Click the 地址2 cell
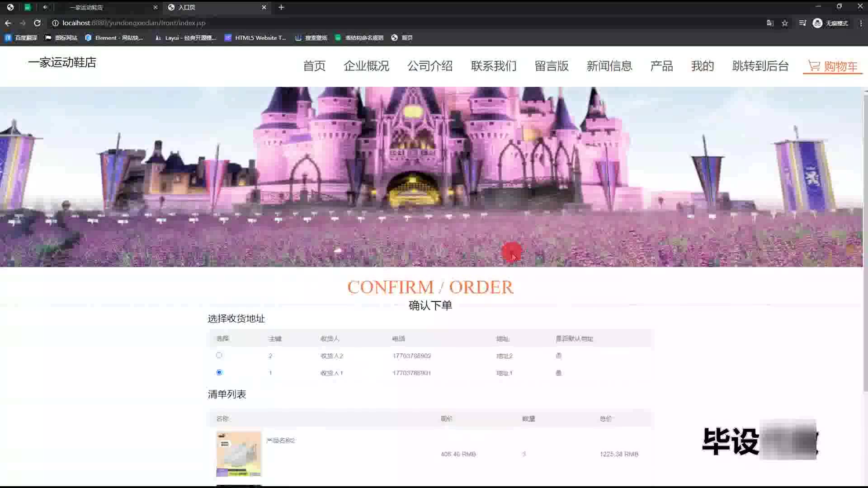This screenshot has width=868, height=488. click(x=505, y=356)
